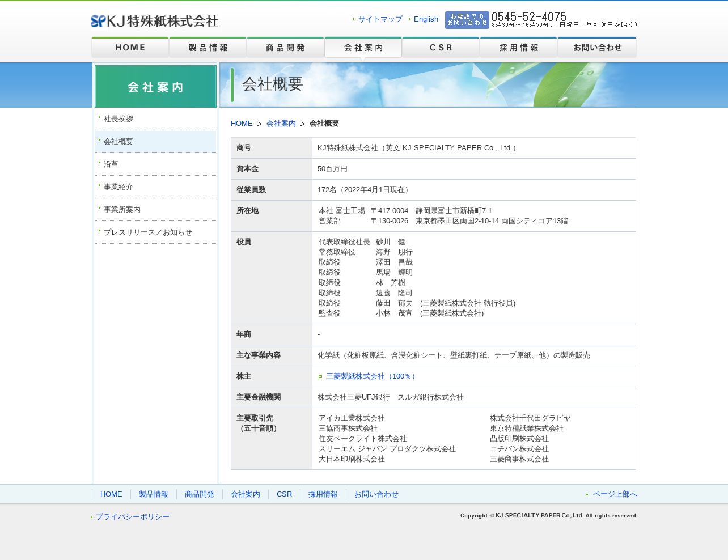This screenshot has height=560, width=728.
Task: Click the copyright notice in the footer
Action: tap(549, 516)
